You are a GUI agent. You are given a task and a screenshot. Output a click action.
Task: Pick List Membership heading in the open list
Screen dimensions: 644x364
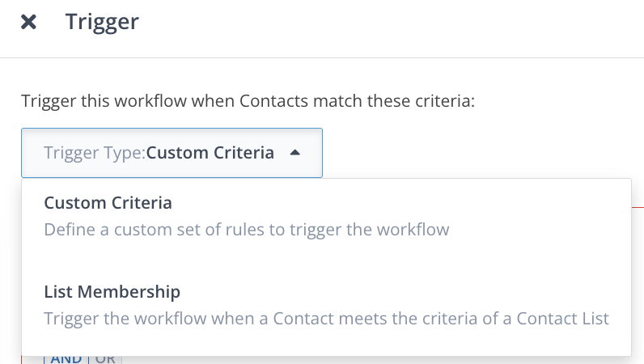tap(112, 291)
